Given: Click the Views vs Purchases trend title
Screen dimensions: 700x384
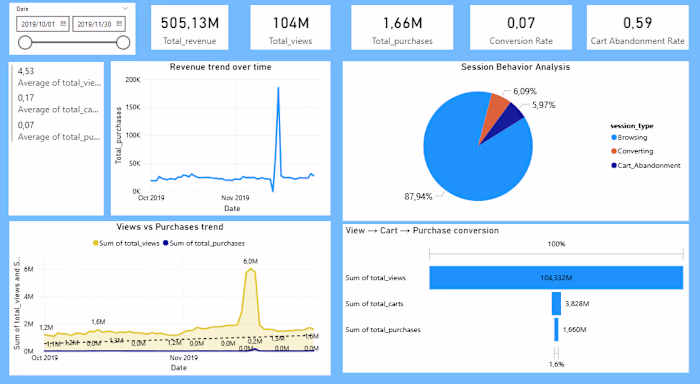Looking at the screenshot, I should point(170,227).
